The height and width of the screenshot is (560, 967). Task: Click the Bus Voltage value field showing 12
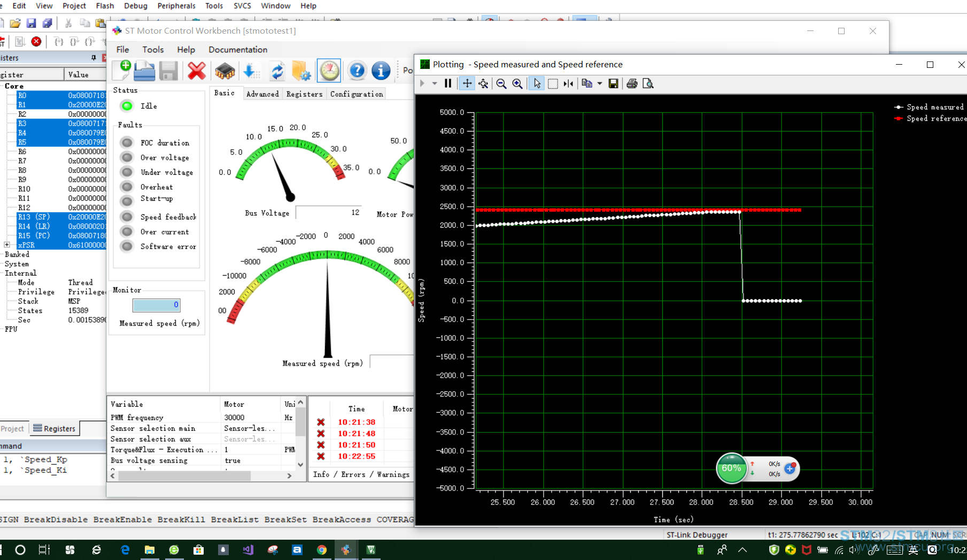coord(328,213)
